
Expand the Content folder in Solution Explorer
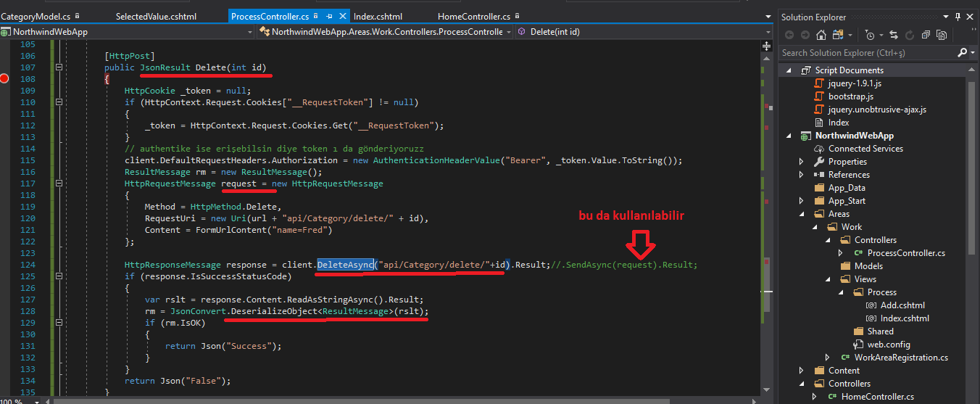point(801,371)
